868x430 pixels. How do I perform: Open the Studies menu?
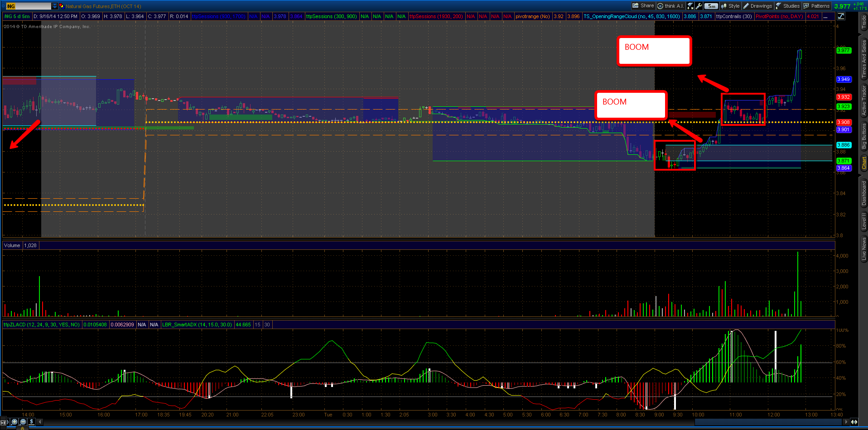click(x=788, y=6)
